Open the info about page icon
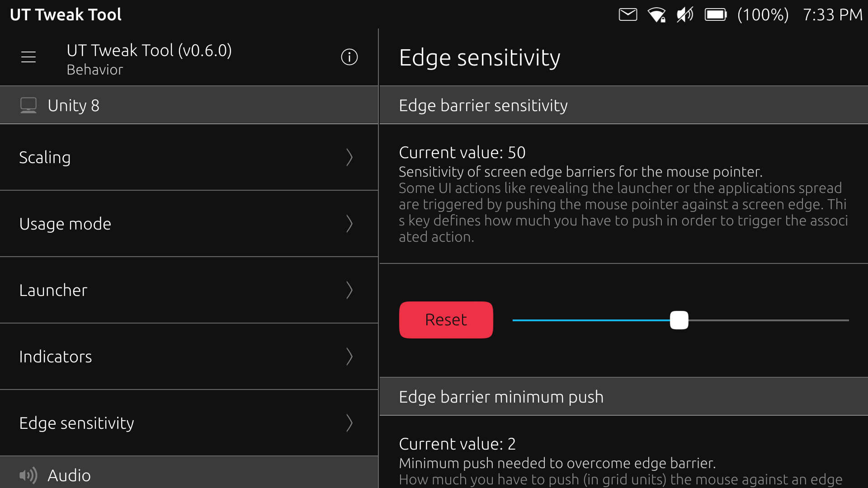The width and height of the screenshot is (868, 488). [349, 57]
